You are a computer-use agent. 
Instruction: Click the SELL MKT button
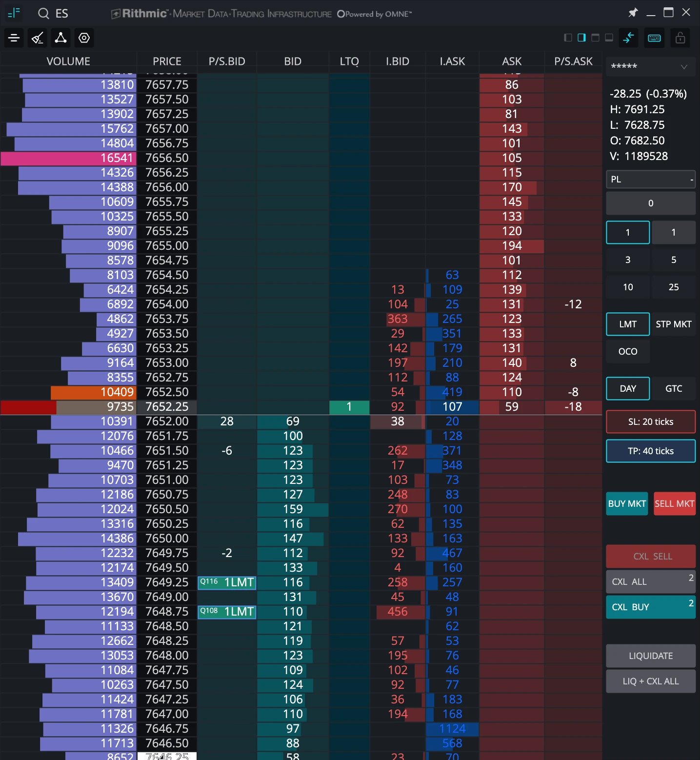tap(675, 504)
